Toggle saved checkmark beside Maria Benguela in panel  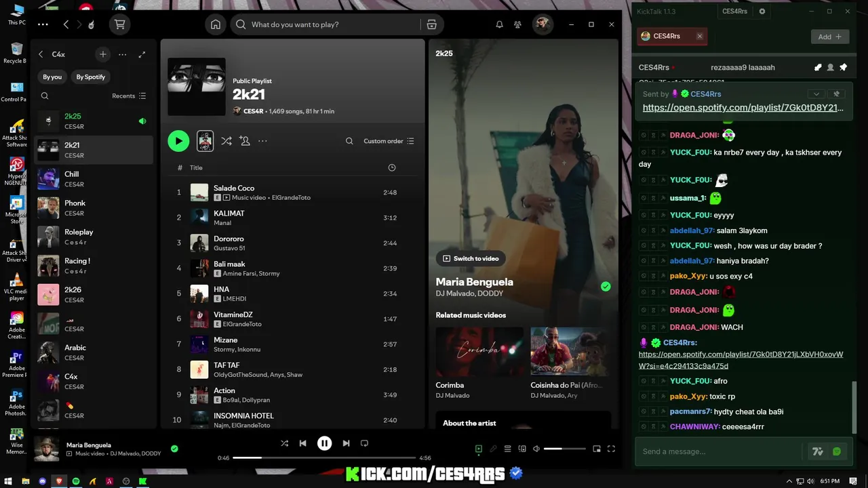click(606, 287)
